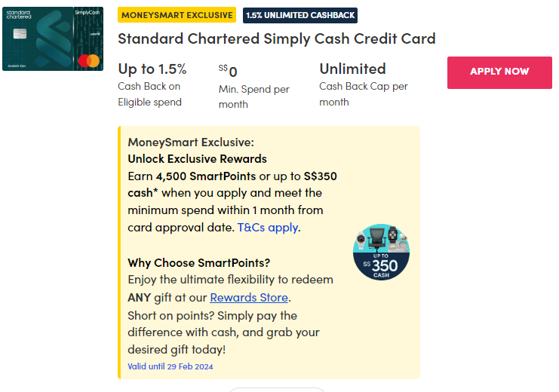Click the Mastercard logo on the card
Screen dimensions: 559x392
click(88, 60)
